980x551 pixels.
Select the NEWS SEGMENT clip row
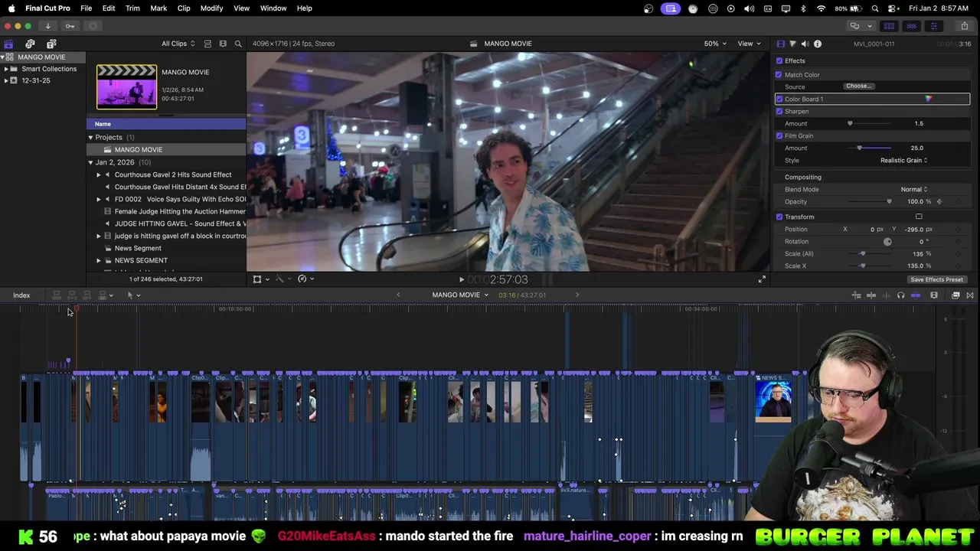coord(166,261)
